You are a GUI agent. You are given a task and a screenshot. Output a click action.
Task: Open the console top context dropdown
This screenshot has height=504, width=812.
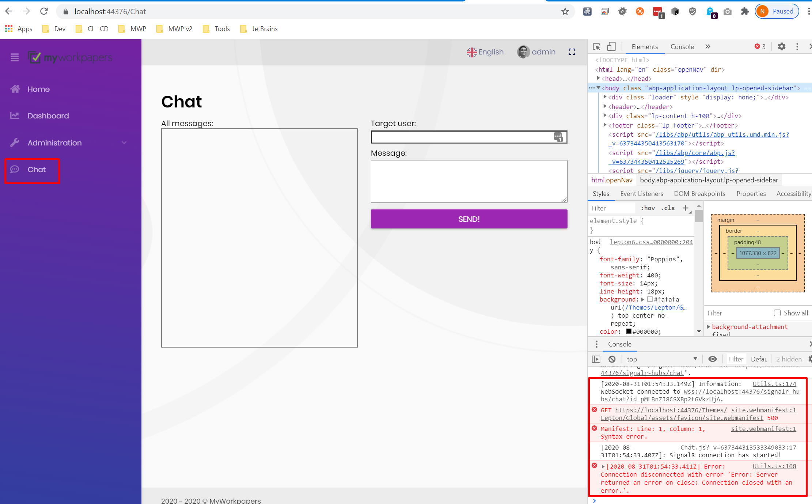click(x=662, y=359)
